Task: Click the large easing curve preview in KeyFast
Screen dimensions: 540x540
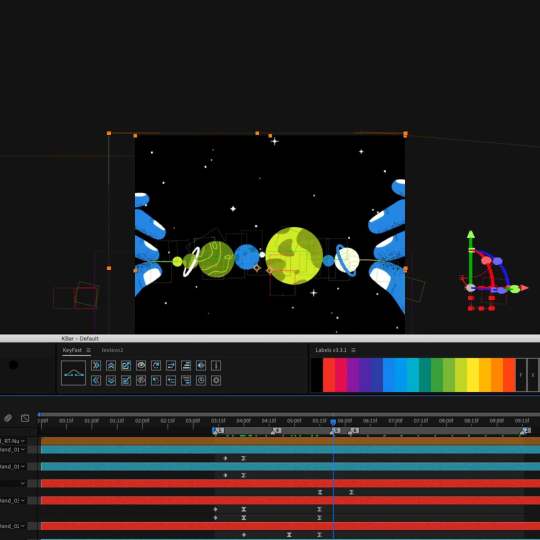Action: [73, 373]
